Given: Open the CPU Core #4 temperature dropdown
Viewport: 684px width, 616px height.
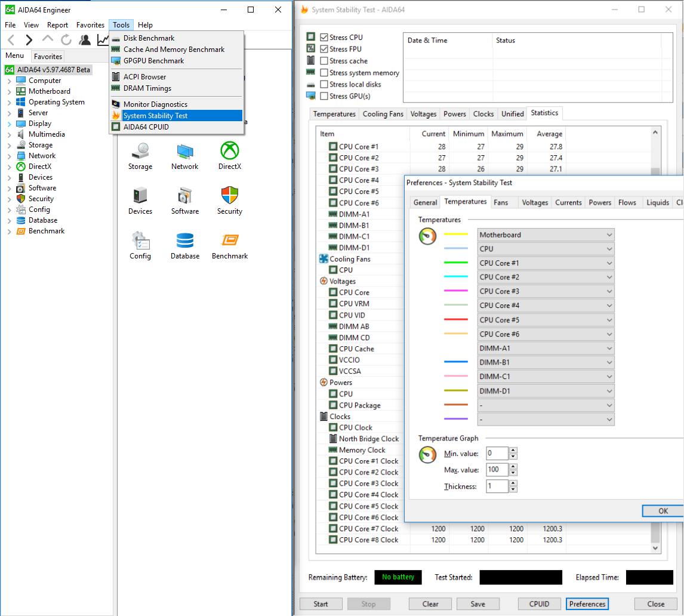Looking at the screenshot, I should pos(546,306).
